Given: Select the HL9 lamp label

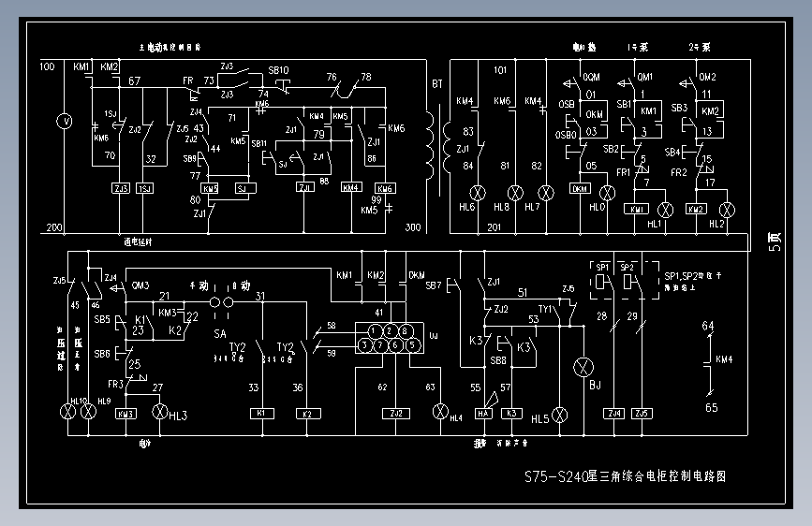Looking at the screenshot, I should click(104, 402).
